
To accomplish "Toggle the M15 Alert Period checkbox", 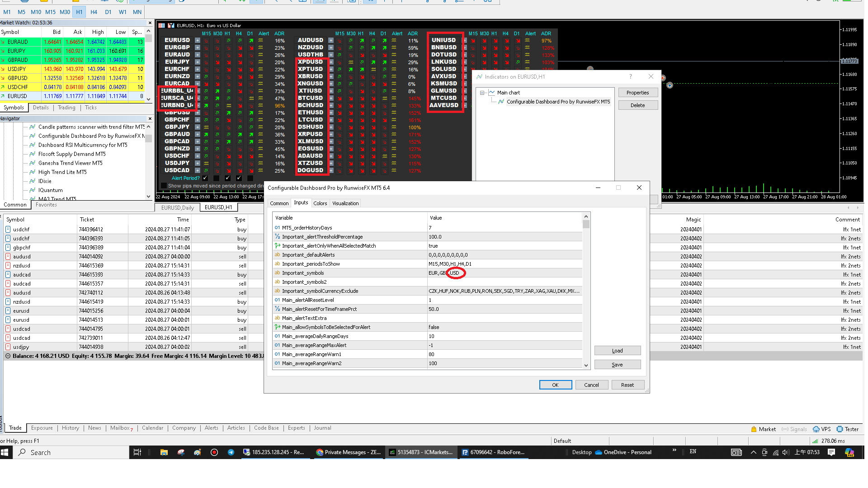I will [205, 178].
